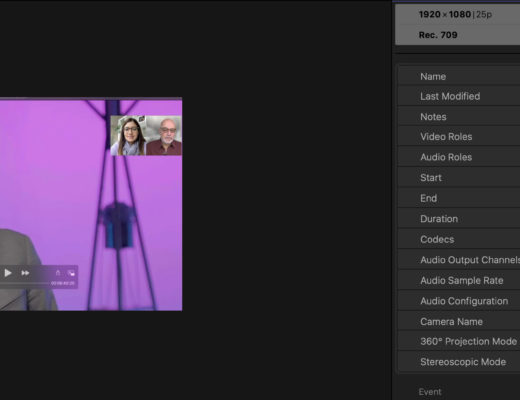
Task: Open the Audio Roles row
Action: point(459,157)
